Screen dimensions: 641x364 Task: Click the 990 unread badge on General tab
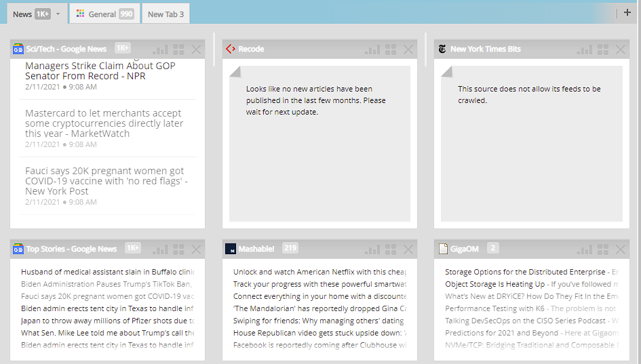(126, 14)
